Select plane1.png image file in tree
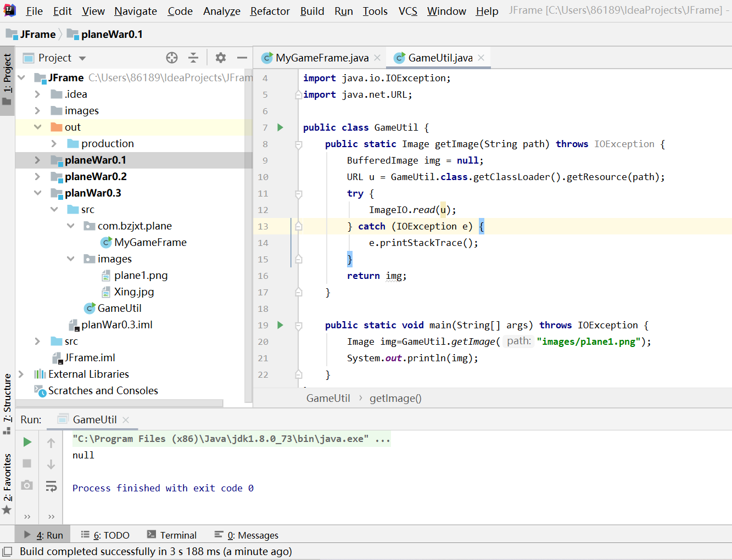 [135, 275]
